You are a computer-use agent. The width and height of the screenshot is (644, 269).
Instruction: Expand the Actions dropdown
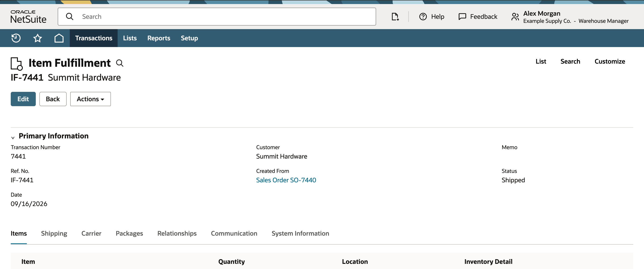click(91, 99)
